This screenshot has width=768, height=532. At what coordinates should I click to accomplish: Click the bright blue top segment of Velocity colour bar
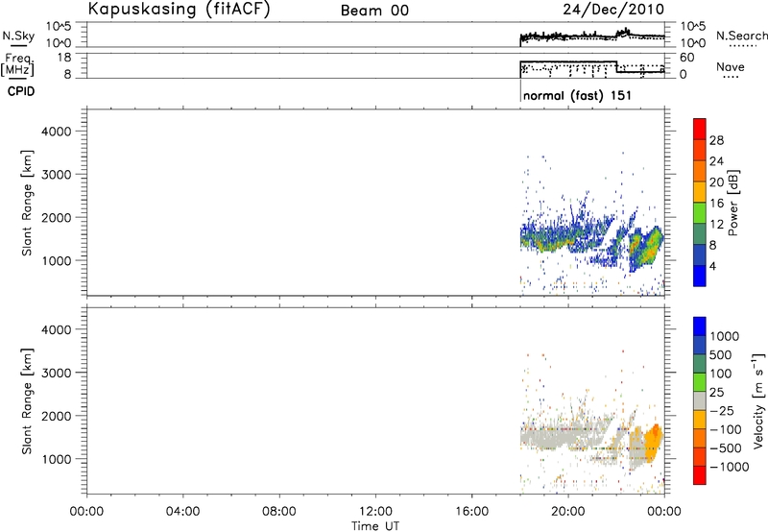click(700, 326)
